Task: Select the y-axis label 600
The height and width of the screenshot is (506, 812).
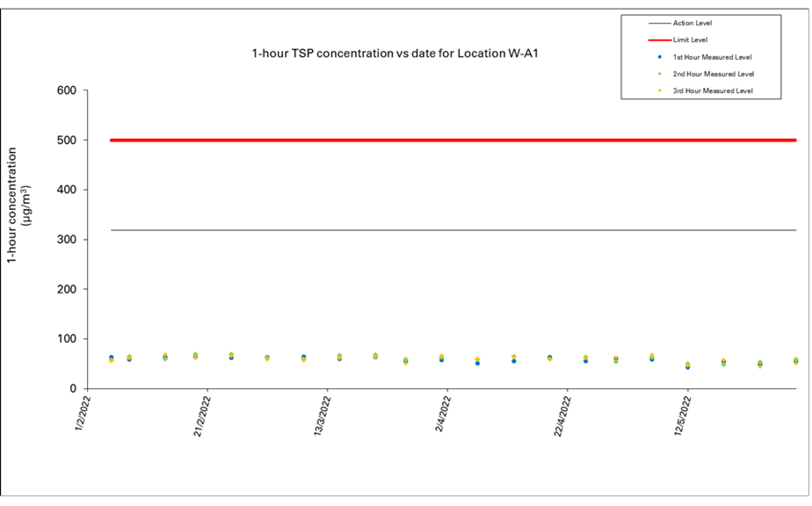Action: point(67,90)
